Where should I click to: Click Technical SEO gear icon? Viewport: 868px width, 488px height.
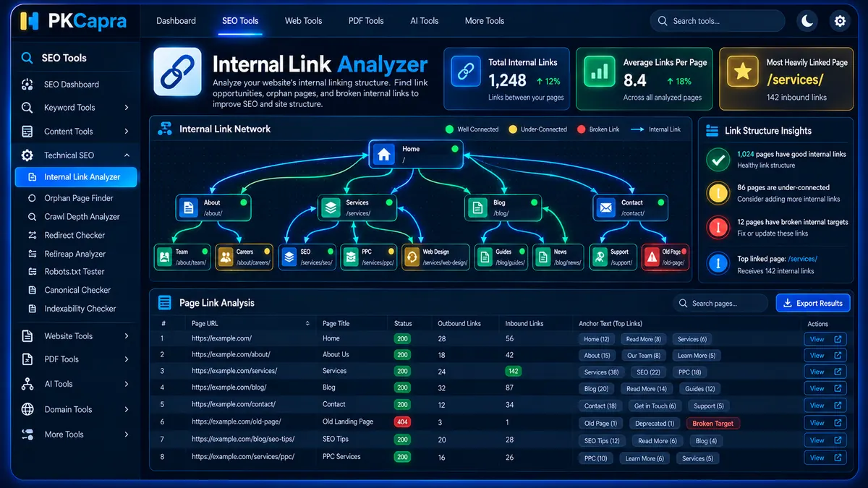coord(27,155)
